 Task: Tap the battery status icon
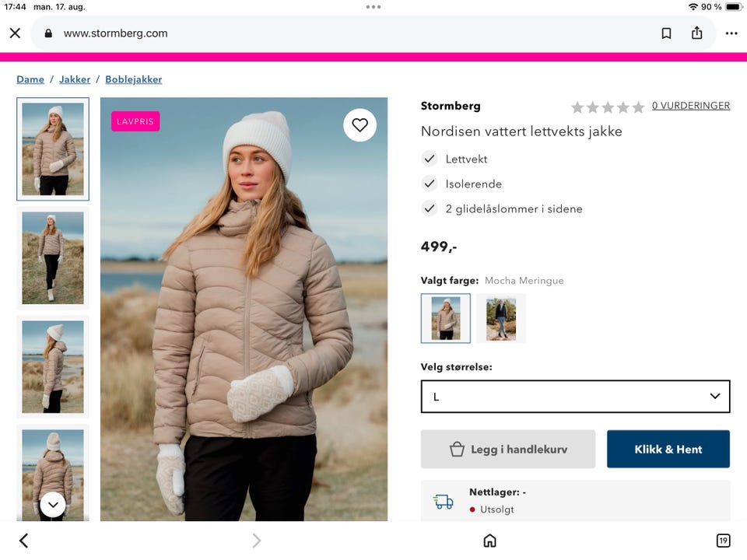click(x=734, y=7)
